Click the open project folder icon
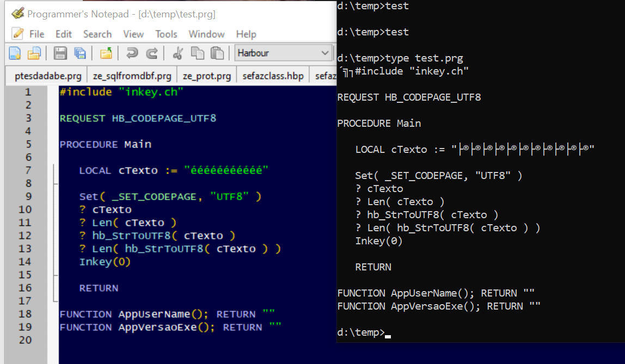Screen dimensions: 625x364 pyautogui.click(x=106, y=53)
